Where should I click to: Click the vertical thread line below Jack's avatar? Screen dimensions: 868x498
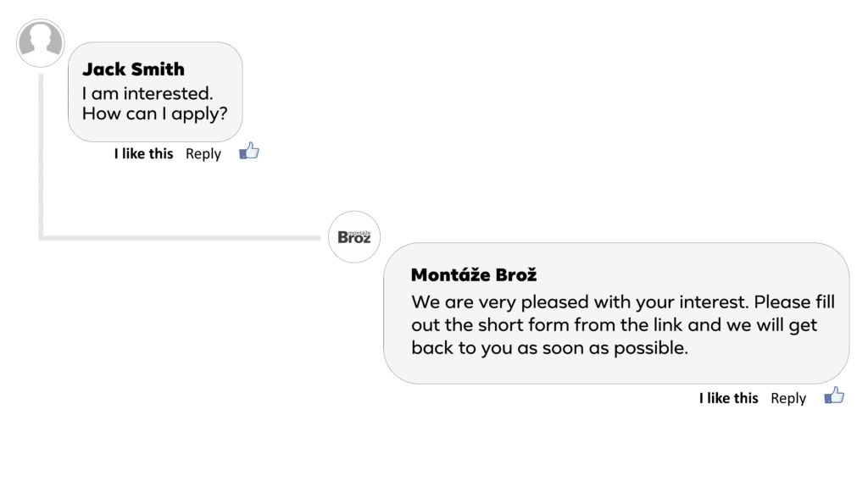[41, 152]
